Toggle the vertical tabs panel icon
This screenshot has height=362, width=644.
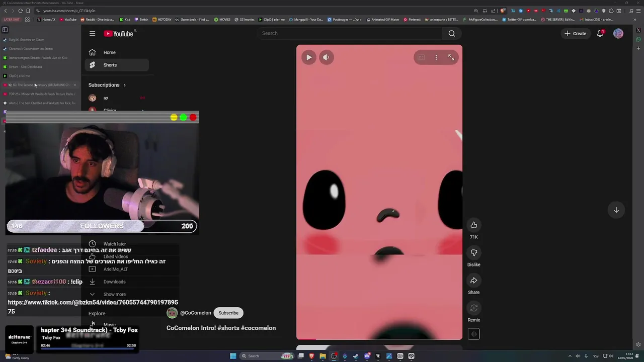pos(5,30)
